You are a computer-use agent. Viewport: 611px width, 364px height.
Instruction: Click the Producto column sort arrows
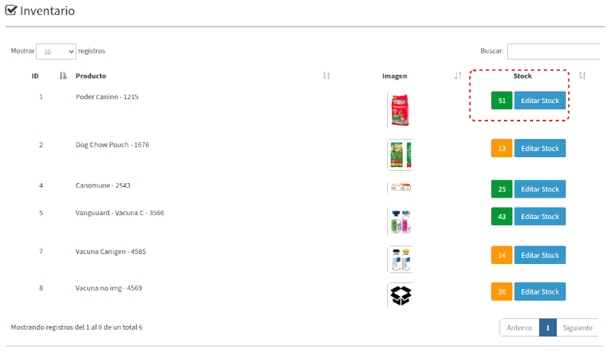[x=326, y=76]
